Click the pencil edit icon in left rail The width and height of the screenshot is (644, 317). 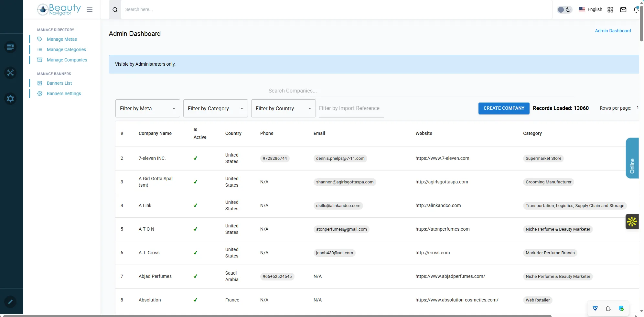click(10, 302)
